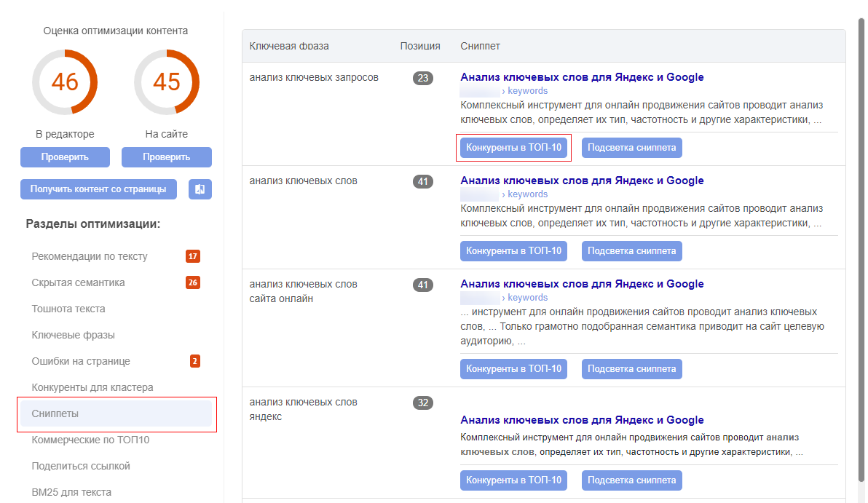
Task: Click the position badge showing 23
Action: tap(423, 78)
